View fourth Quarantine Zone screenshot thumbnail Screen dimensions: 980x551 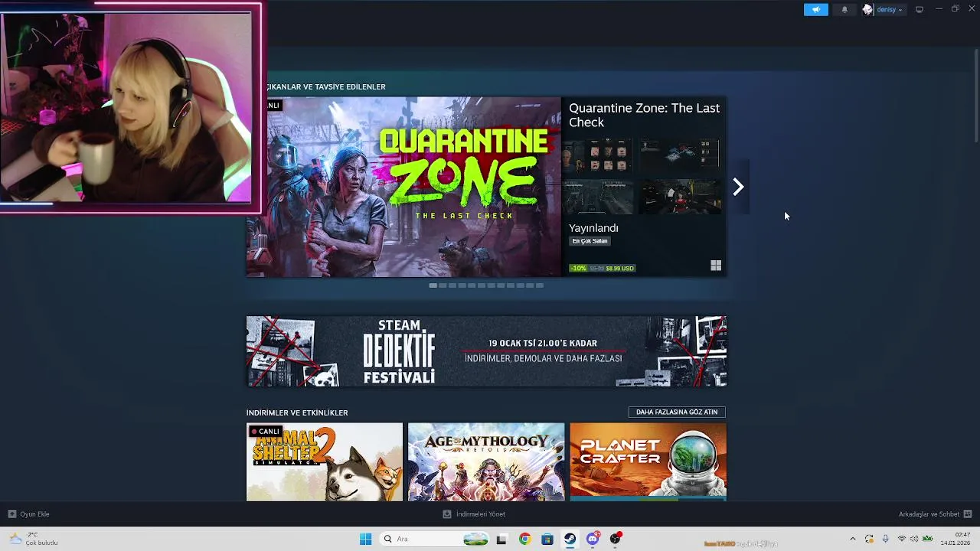[x=681, y=197]
